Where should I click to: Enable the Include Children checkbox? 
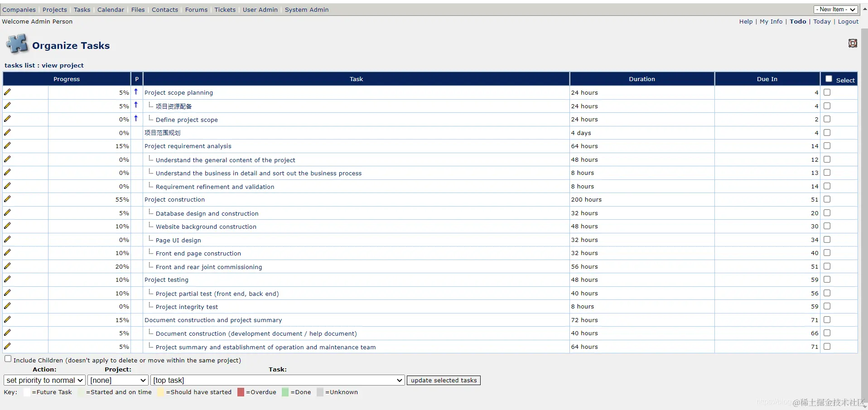(8, 359)
